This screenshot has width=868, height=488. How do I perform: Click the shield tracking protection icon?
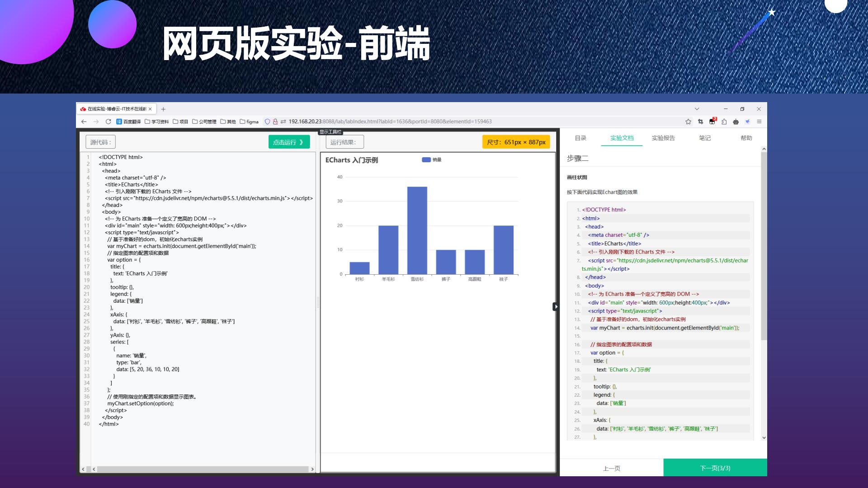click(x=267, y=122)
